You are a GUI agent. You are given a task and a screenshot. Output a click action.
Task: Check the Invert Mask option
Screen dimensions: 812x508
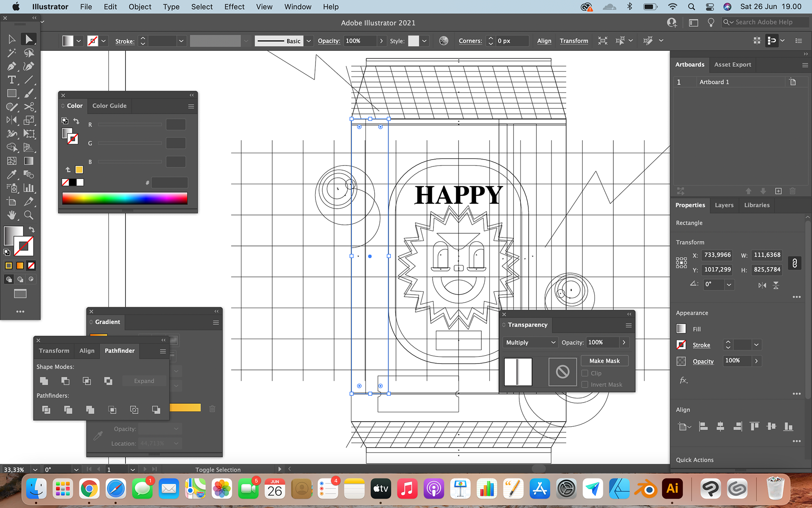pyautogui.click(x=585, y=385)
